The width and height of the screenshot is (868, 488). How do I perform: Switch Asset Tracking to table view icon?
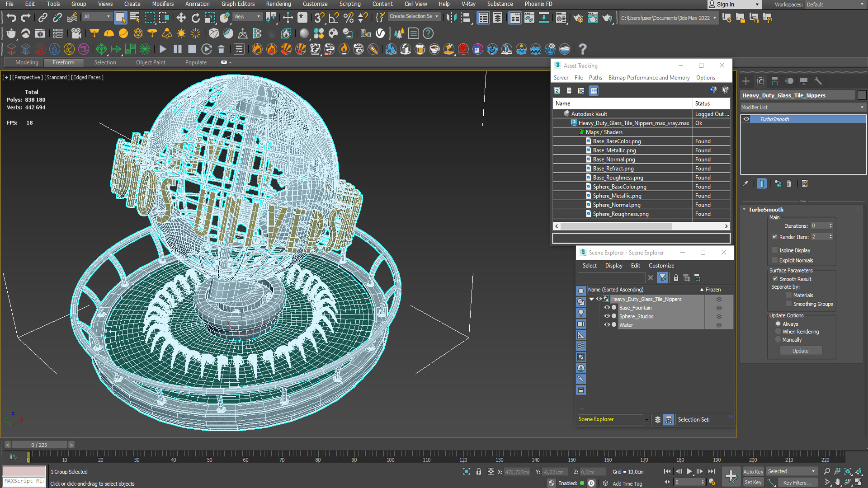[594, 91]
